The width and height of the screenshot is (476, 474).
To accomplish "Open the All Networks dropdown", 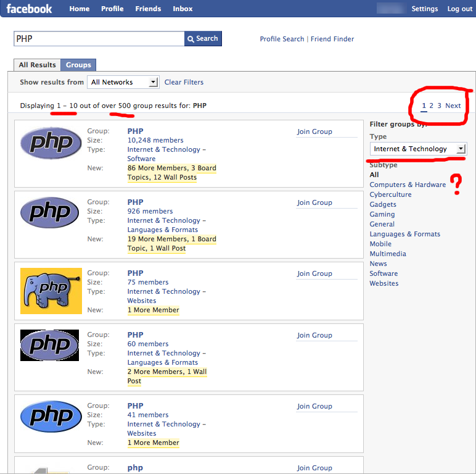I will point(123,82).
